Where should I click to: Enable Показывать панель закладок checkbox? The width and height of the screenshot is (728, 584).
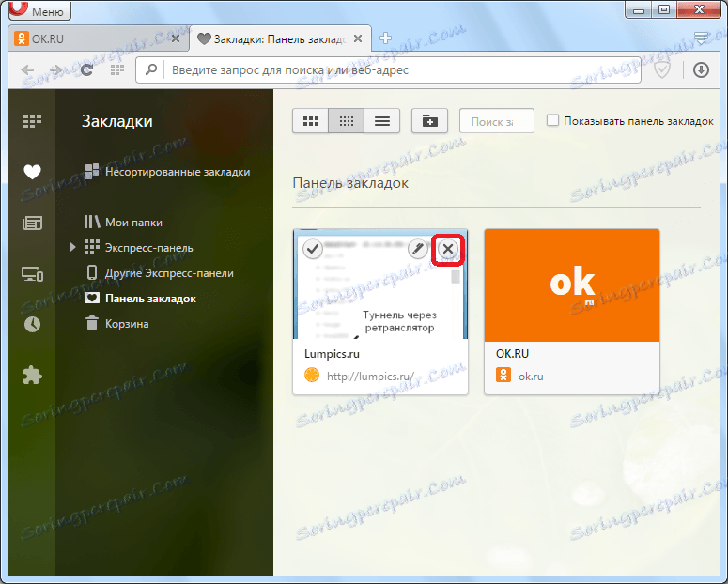[552, 120]
